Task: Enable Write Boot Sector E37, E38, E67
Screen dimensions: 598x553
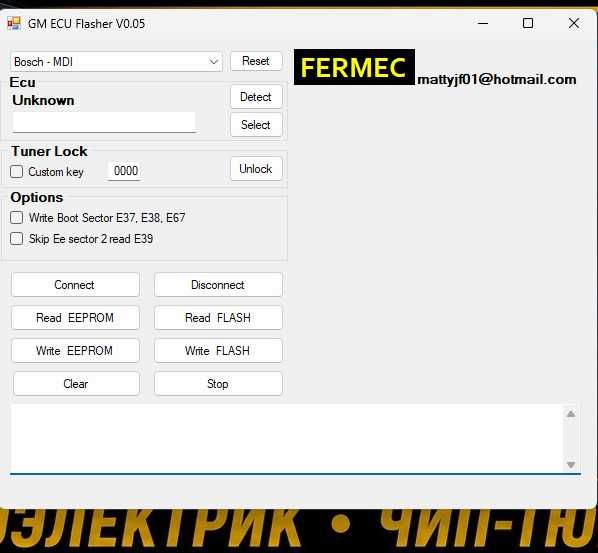Action: click(x=16, y=218)
